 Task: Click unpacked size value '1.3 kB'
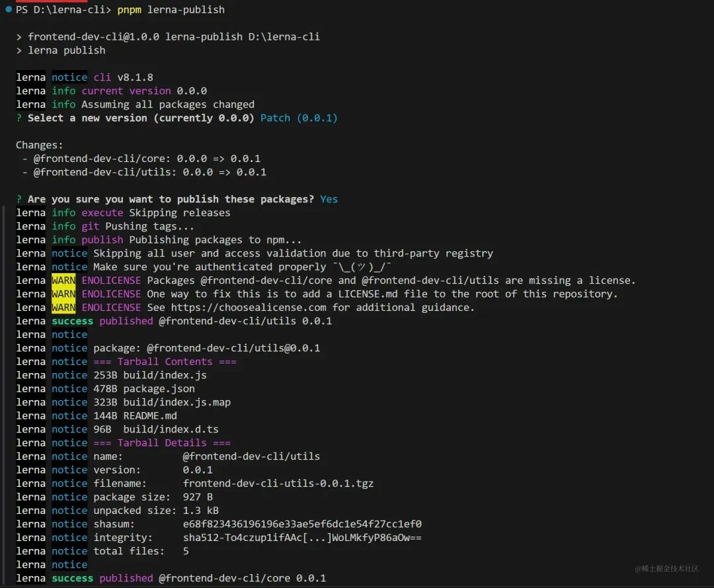point(200,511)
